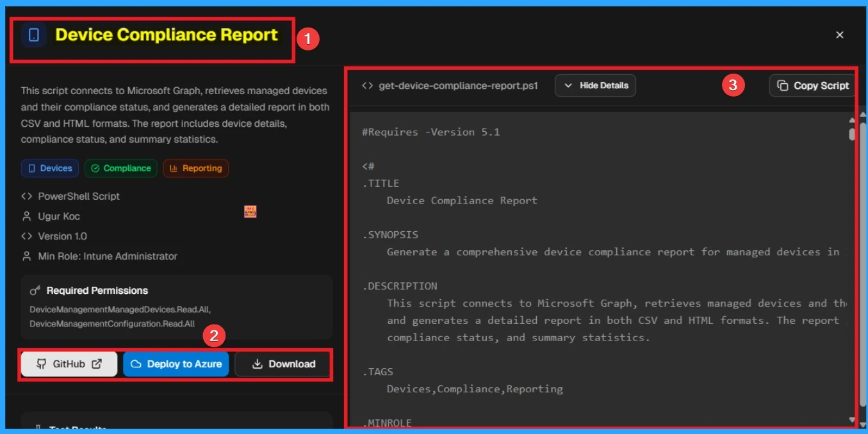Select the Compliance tag
This screenshot has width=868, height=434.
pyautogui.click(x=121, y=168)
